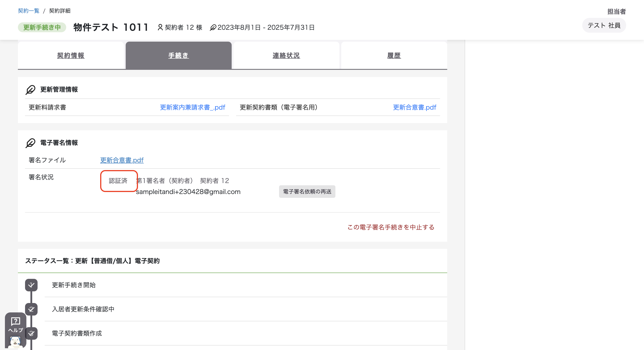Click the ステータス一覧 section heading

point(92,261)
